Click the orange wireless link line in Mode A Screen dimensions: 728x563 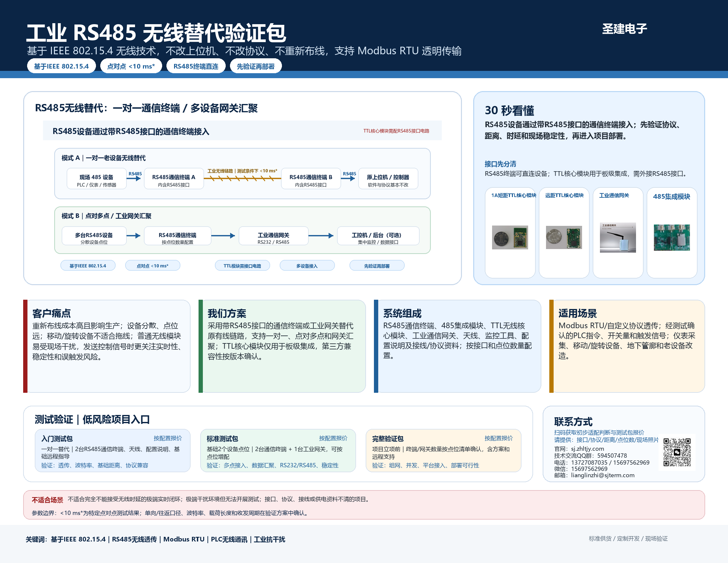point(242,179)
